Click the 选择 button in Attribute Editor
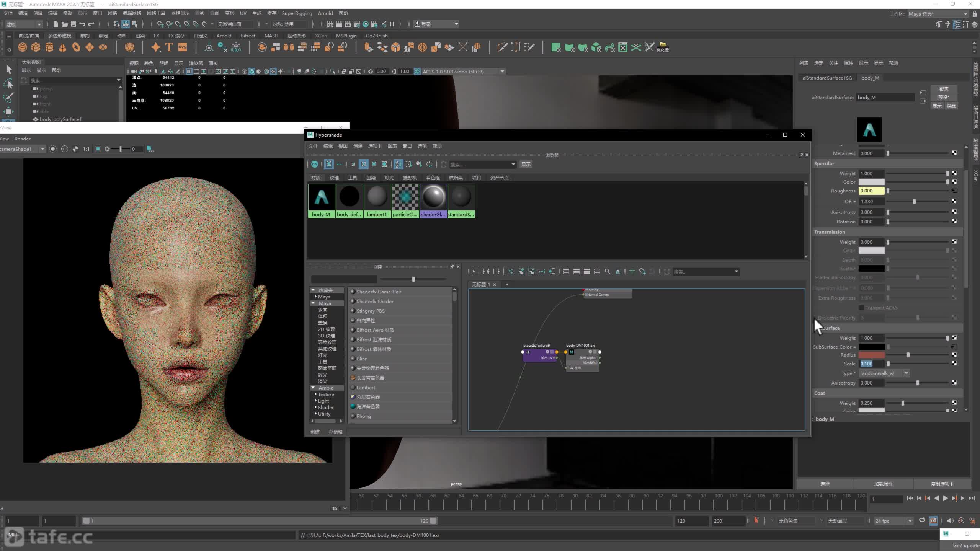This screenshot has height=551, width=980. 825,484
